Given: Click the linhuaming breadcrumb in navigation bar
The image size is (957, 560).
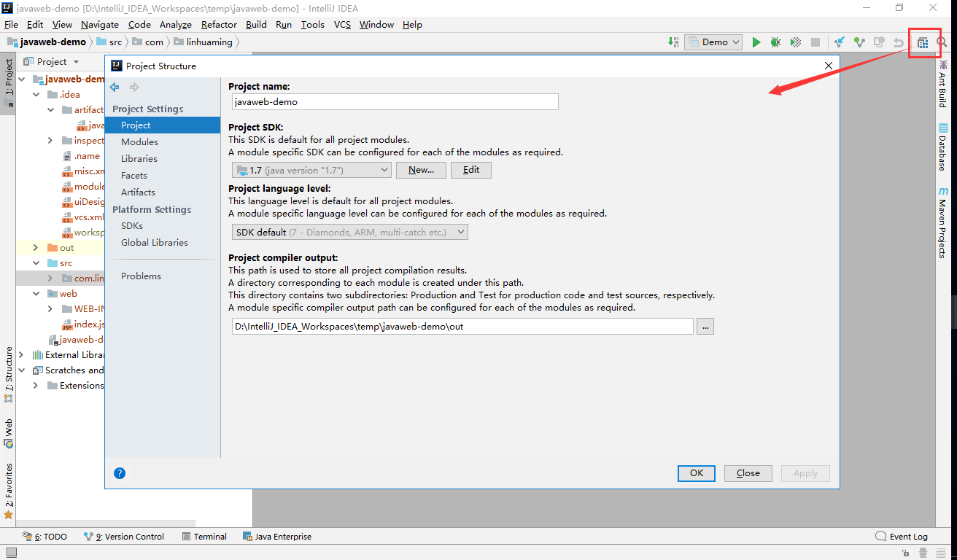Looking at the screenshot, I should click(x=203, y=42).
